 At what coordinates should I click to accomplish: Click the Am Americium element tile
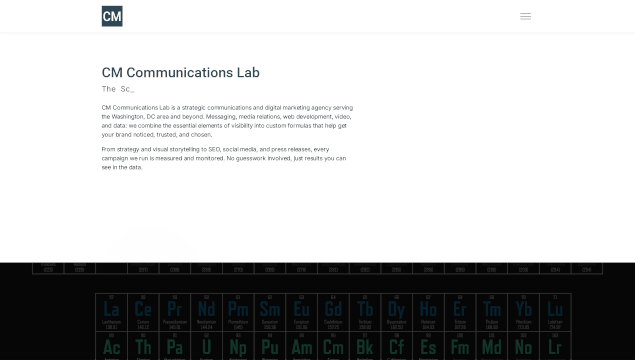click(302, 346)
